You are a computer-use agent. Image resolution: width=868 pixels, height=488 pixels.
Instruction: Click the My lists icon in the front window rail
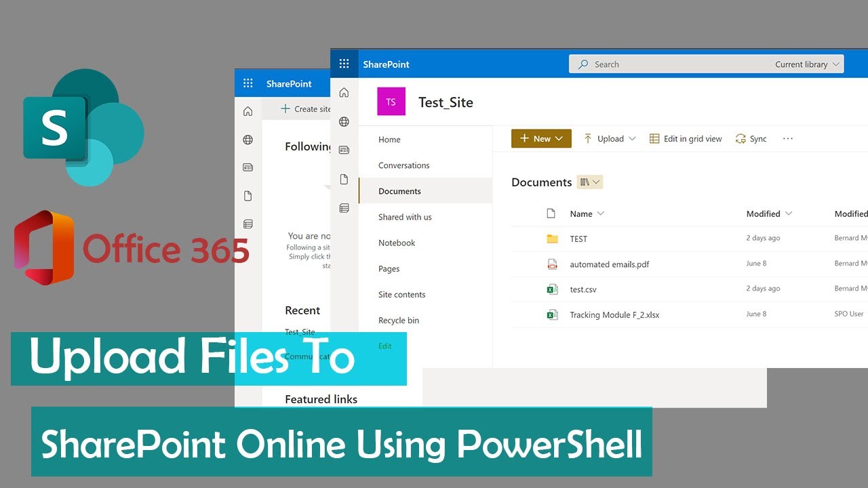(x=344, y=208)
